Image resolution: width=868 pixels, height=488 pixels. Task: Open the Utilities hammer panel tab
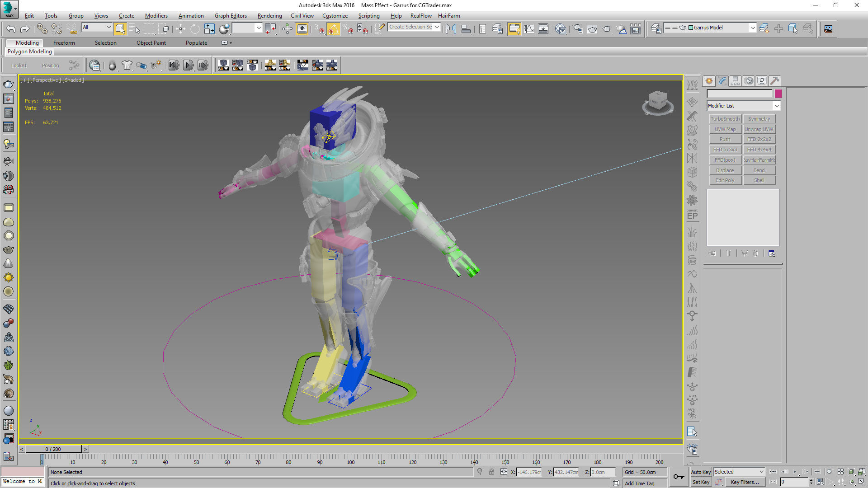click(x=774, y=81)
